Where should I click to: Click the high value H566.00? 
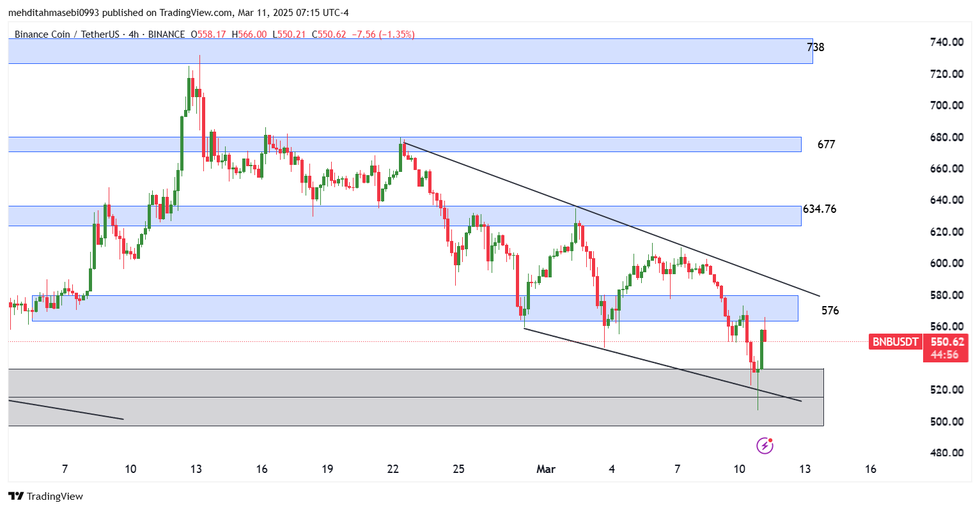(249, 35)
